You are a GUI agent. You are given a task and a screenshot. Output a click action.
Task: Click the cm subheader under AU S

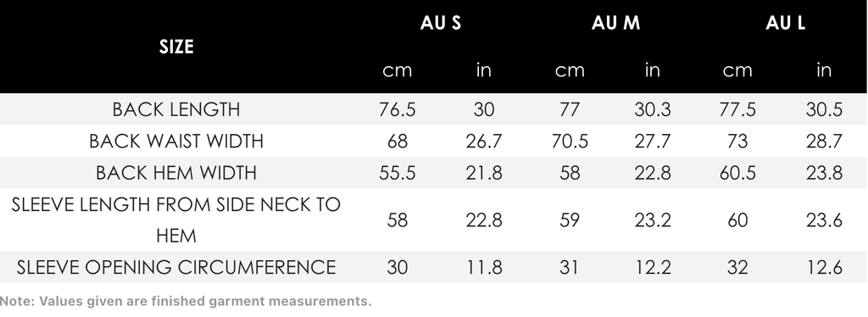[x=397, y=70]
